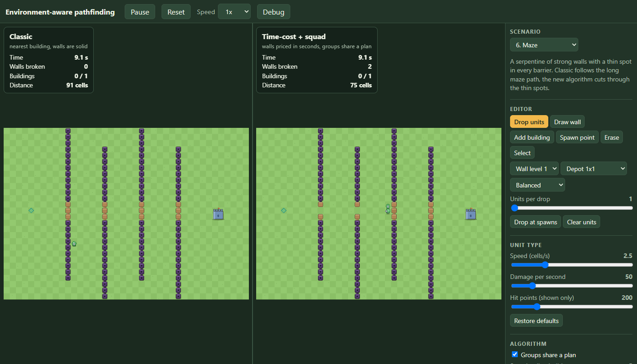Adjust the Units per drop slider

point(571,208)
